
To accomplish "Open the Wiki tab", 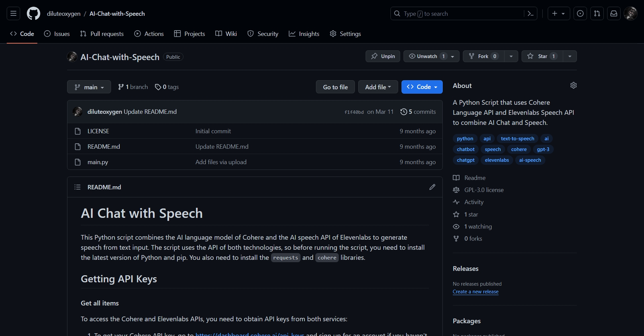I will tap(226, 34).
